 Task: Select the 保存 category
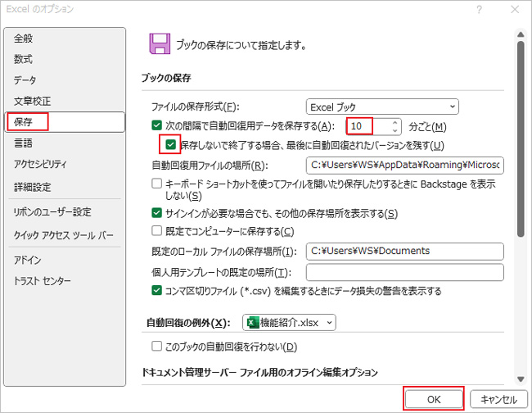[65, 121]
